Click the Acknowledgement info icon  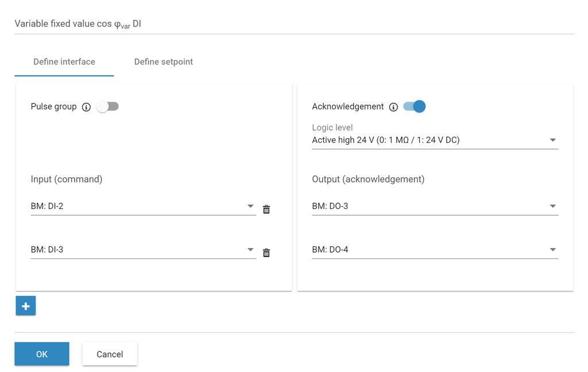393,107
